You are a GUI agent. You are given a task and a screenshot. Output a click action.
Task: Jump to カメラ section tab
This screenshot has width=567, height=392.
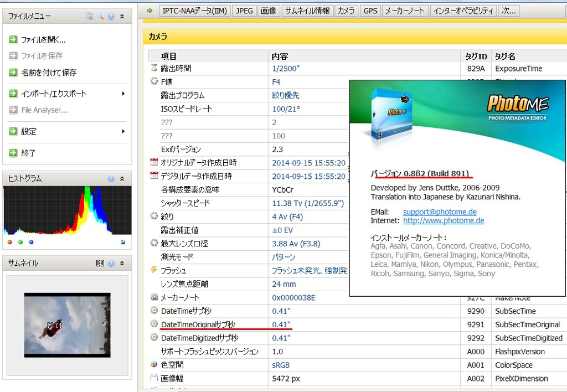pos(346,11)
